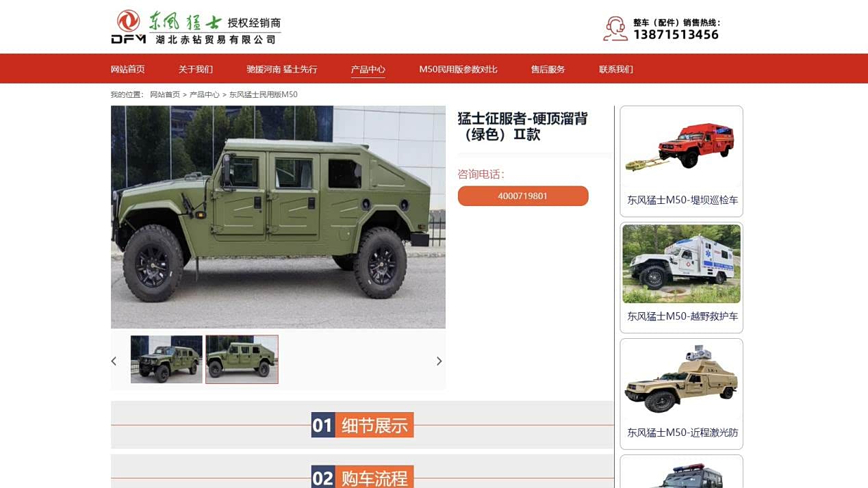Open 关于我们 menu item
The height and width of the screenshot is (488, 868).
click(196, 69)
